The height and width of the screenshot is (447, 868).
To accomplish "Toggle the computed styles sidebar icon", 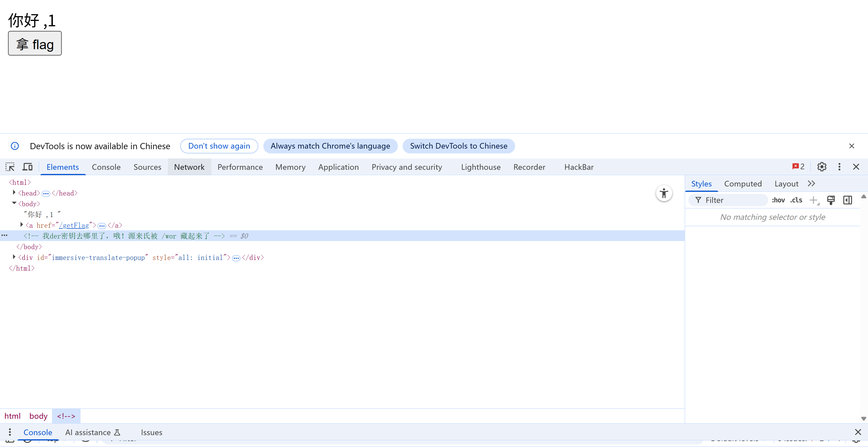I will click(x=847, y=200).
